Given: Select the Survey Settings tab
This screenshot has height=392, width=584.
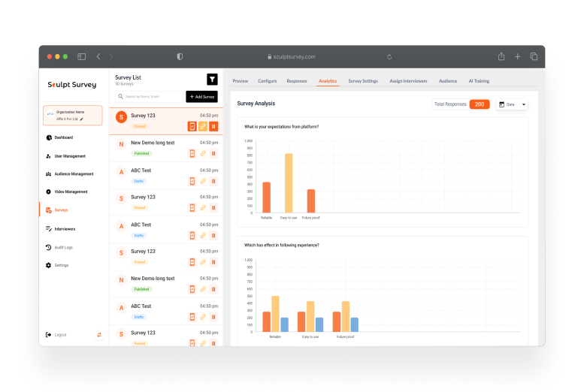Looking at the screenshot, I should [363, 80].
